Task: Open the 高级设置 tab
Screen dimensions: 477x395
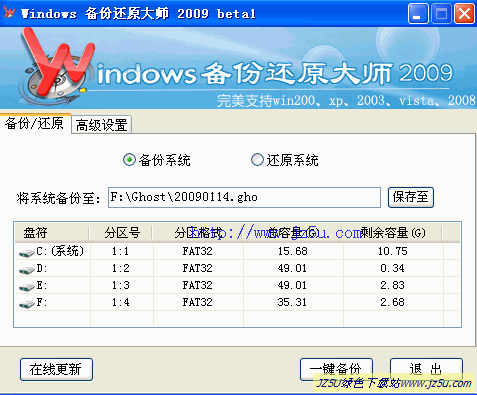Action: point(102,125)
